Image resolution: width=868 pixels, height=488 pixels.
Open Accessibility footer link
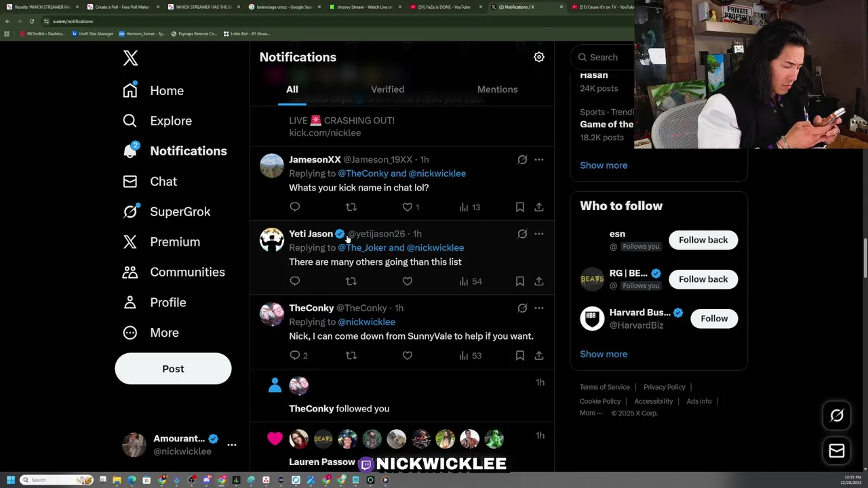pos(654,401)
